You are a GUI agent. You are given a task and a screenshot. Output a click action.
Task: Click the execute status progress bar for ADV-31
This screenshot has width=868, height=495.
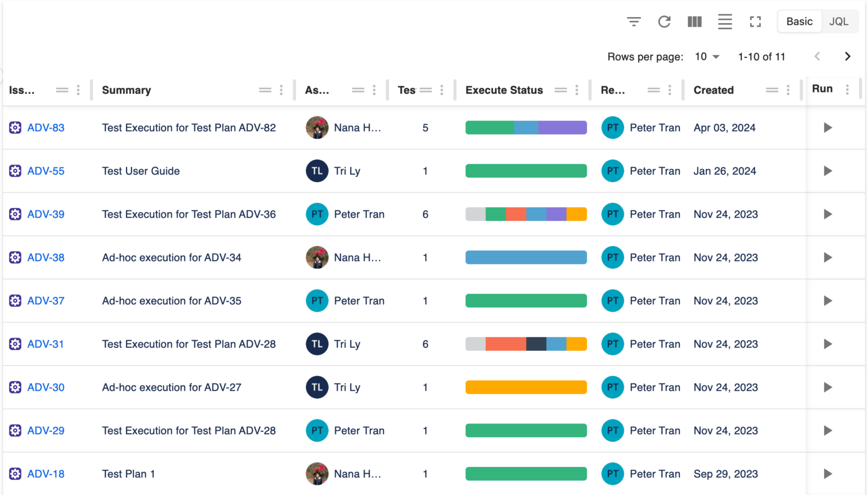point(526,344)
